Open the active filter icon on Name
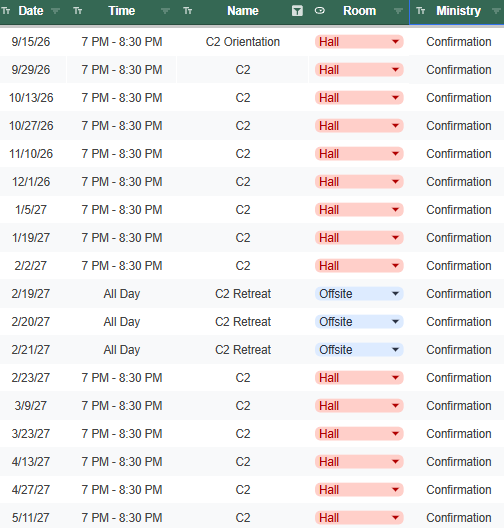The width and height of the screenshot is (504, 528). pos(297,11)
